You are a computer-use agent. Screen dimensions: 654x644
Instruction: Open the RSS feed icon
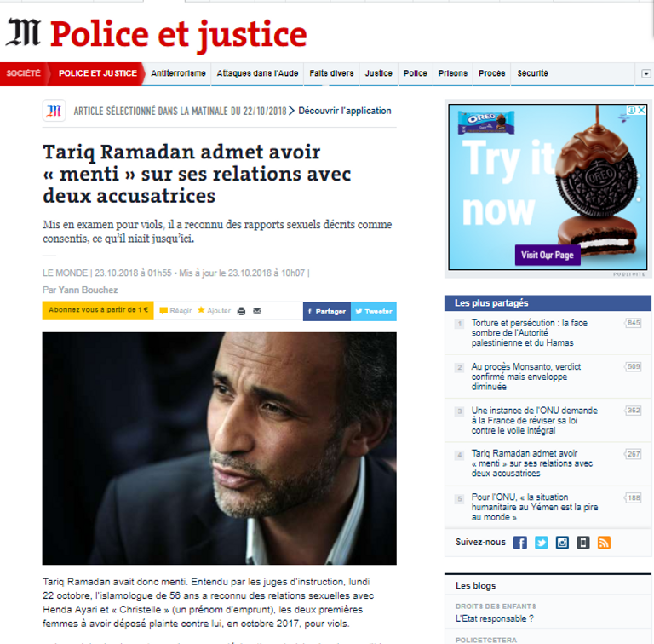[604, 543]
